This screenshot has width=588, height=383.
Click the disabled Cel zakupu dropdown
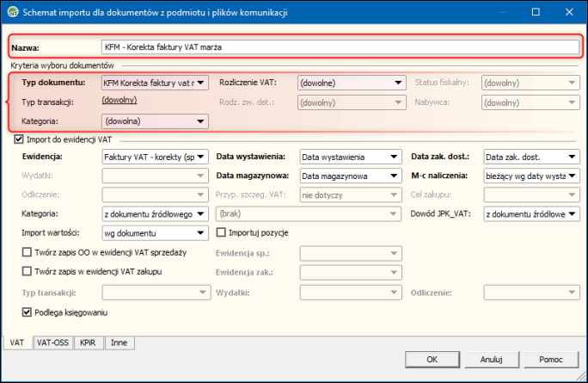531,195
